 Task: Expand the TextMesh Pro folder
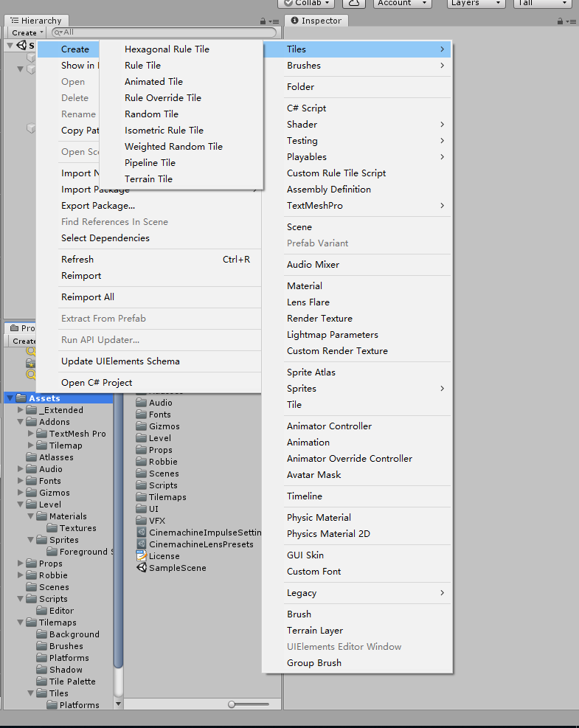(31, 434)
